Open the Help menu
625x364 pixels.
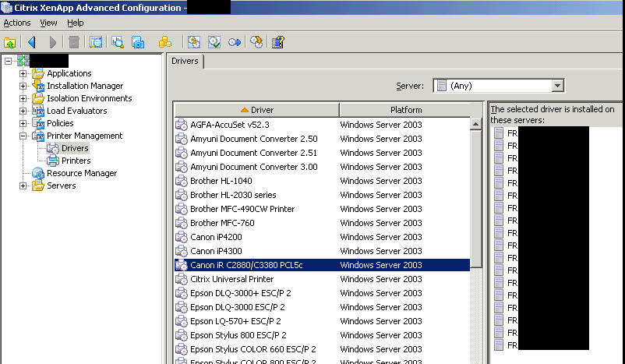(x=76, y=23)
